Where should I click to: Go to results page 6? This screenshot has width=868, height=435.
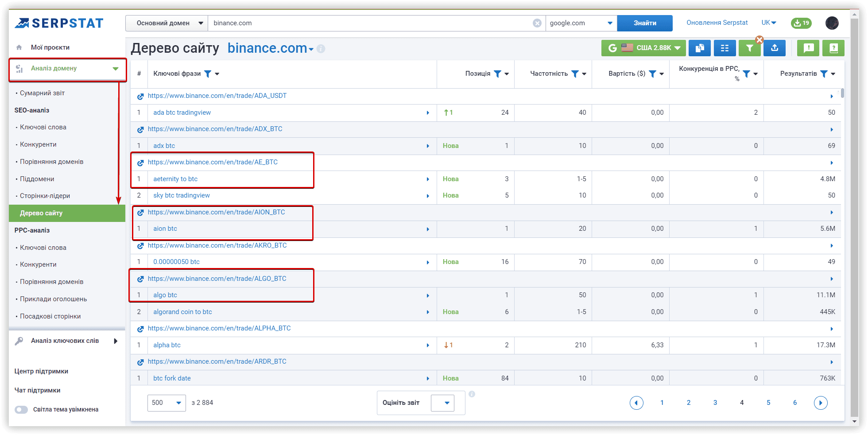pos(795,403)
